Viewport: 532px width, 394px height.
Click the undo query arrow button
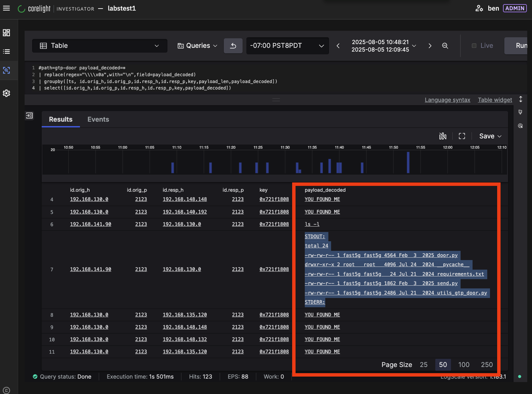[233, 46]
